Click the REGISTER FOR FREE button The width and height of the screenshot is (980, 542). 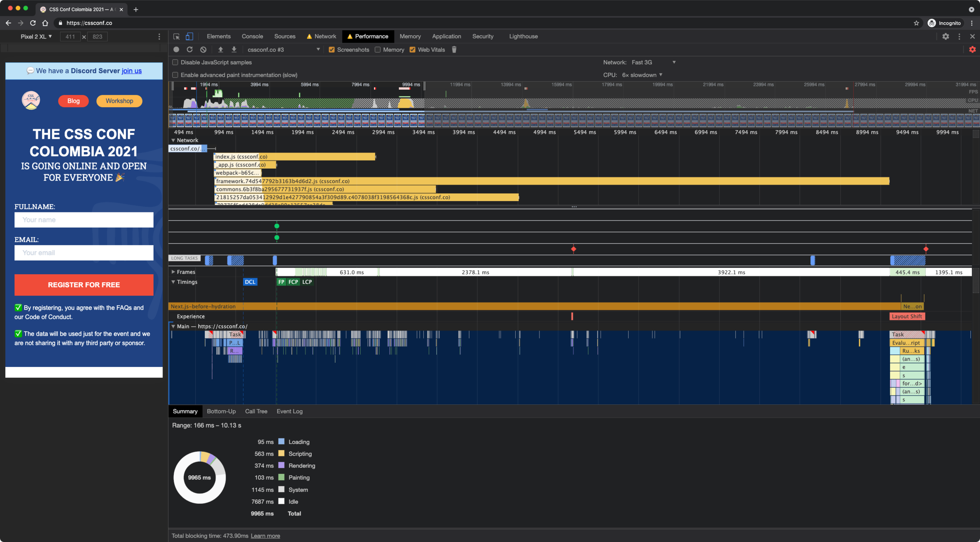(x=84, y=285)
